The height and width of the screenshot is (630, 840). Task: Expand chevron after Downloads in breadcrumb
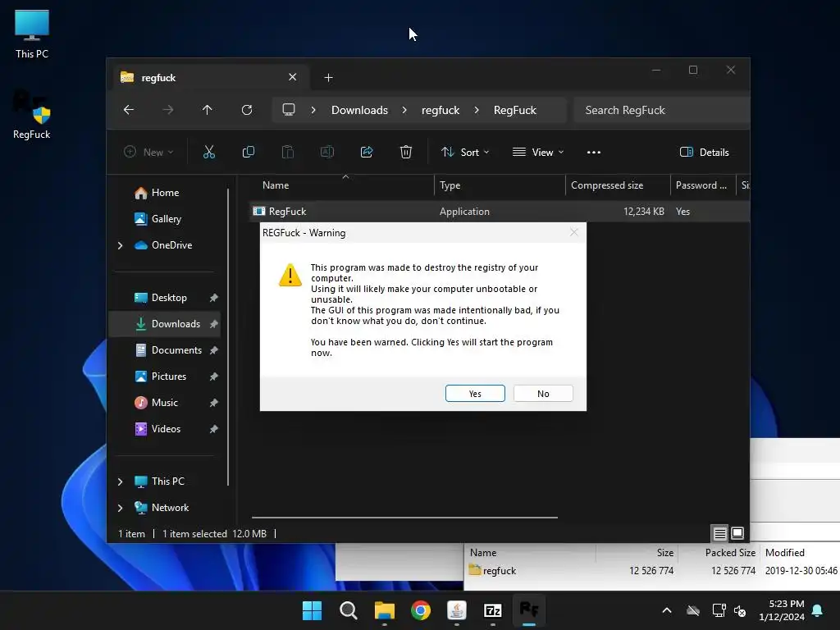pyautogui.click(x=404, y=110)
